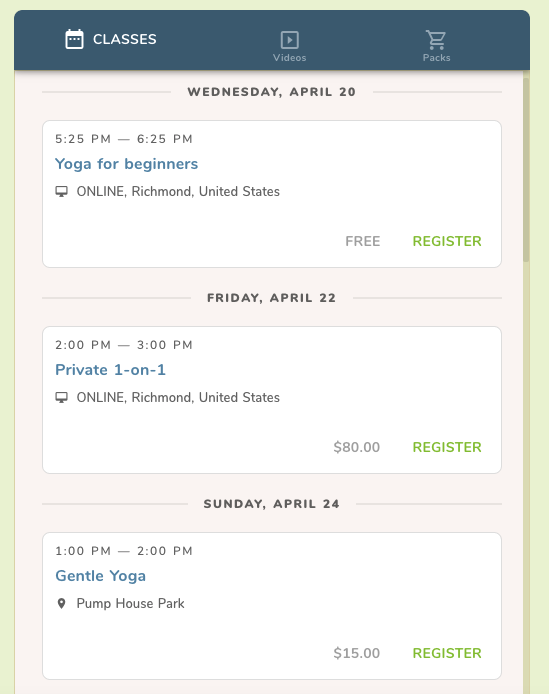Open the Gentle Yoga class link
Image resolution: width=549 pixels, height=694 pixels.
101,576
